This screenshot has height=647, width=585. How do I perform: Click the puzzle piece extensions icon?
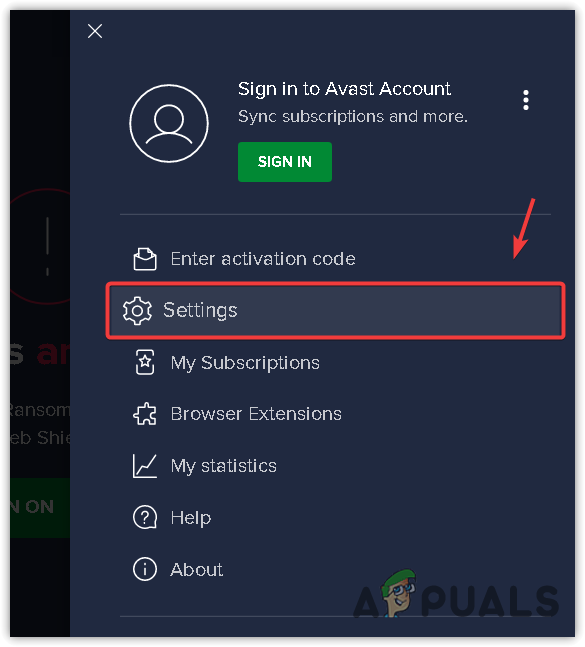tap(145, 414)
